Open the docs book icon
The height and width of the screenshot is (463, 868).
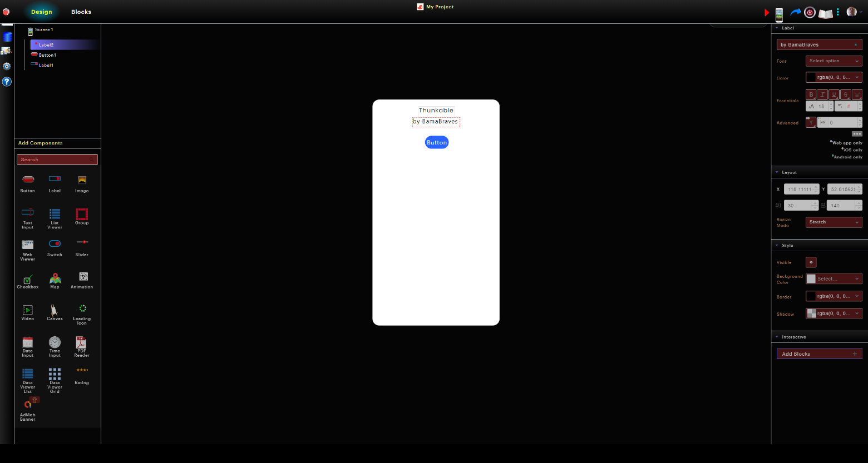(826, 13)
